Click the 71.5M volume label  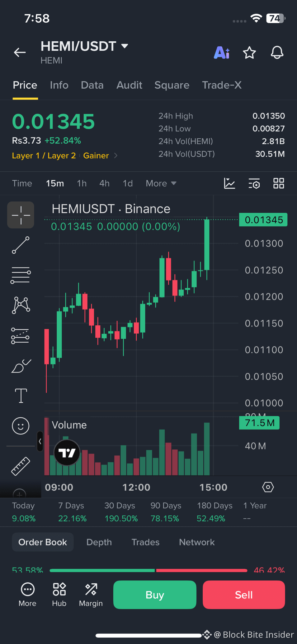coord(259,423)
